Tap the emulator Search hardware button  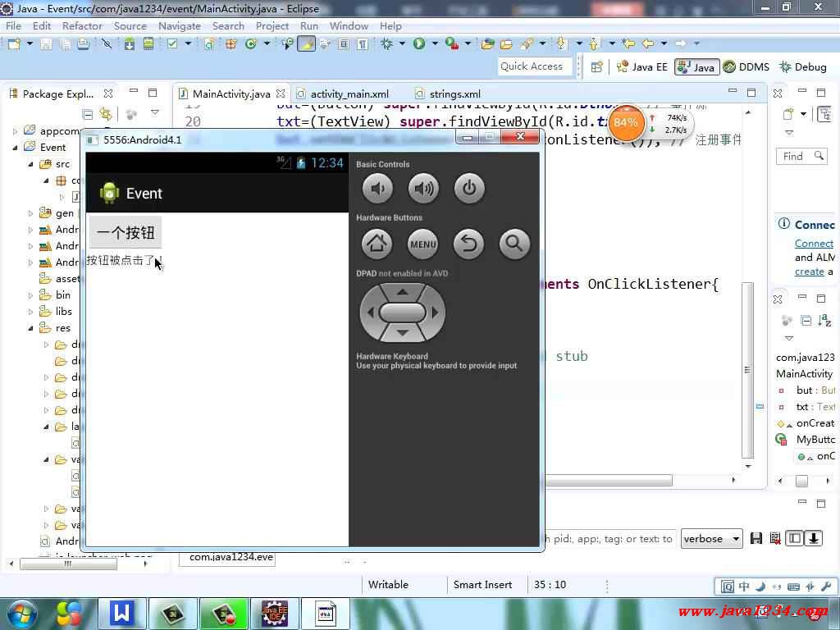(x=515, y=244)
